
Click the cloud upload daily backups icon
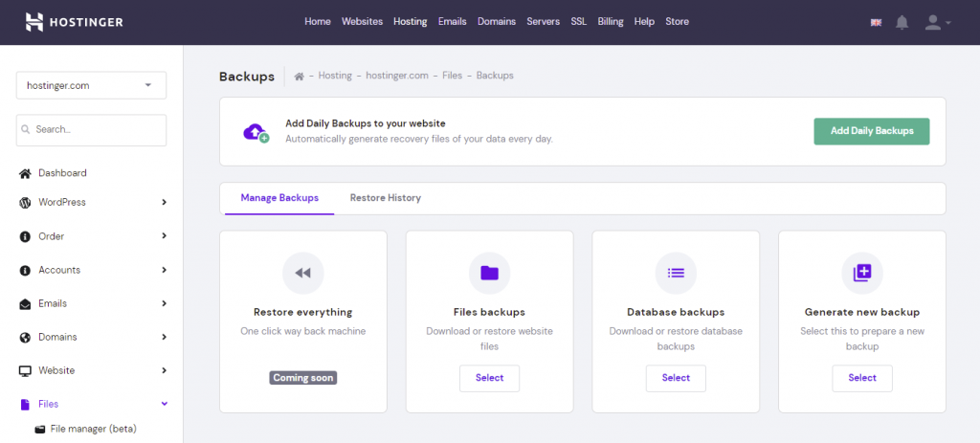pos(256,132)
